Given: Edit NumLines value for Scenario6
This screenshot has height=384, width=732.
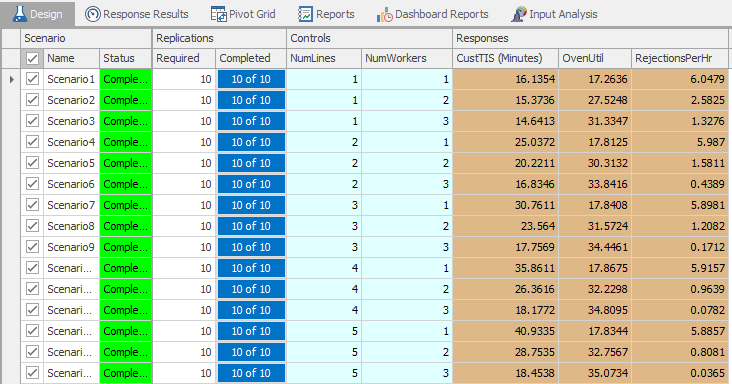Looking at the screenshot, I should [324, 184].
